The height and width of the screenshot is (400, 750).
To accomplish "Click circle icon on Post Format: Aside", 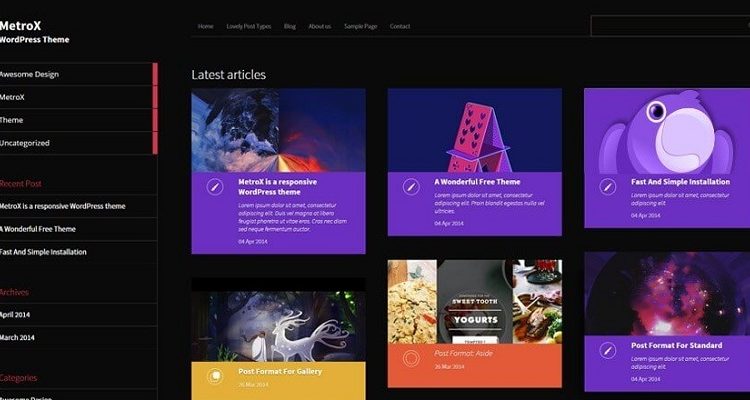I will pyautogui.click(x=411, y=358).
